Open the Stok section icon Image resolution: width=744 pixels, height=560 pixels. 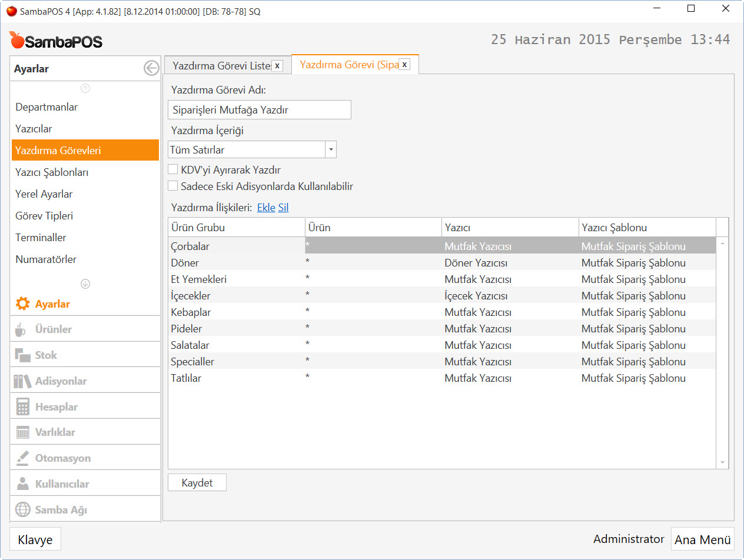[x=22, y=355]
